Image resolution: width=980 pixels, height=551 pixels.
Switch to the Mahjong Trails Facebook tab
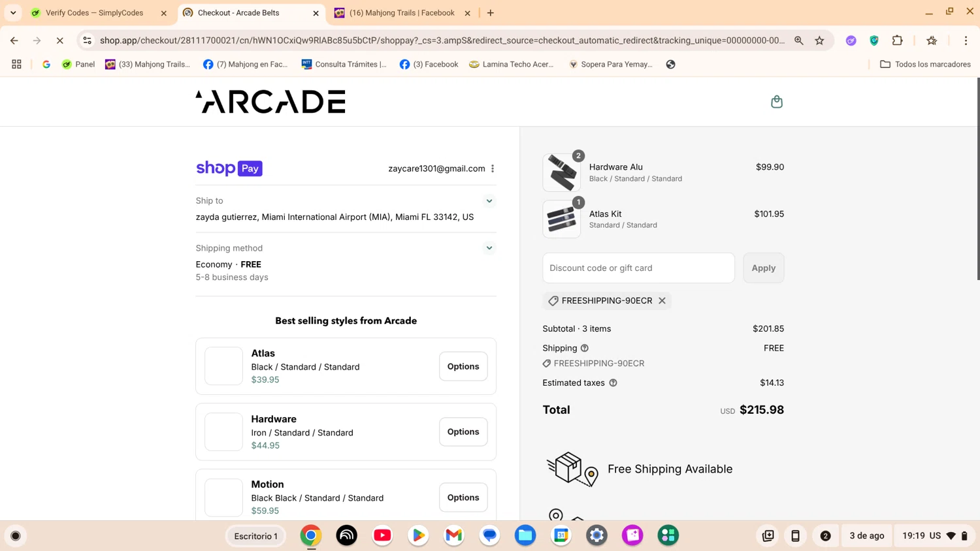[x=402, y=13]
